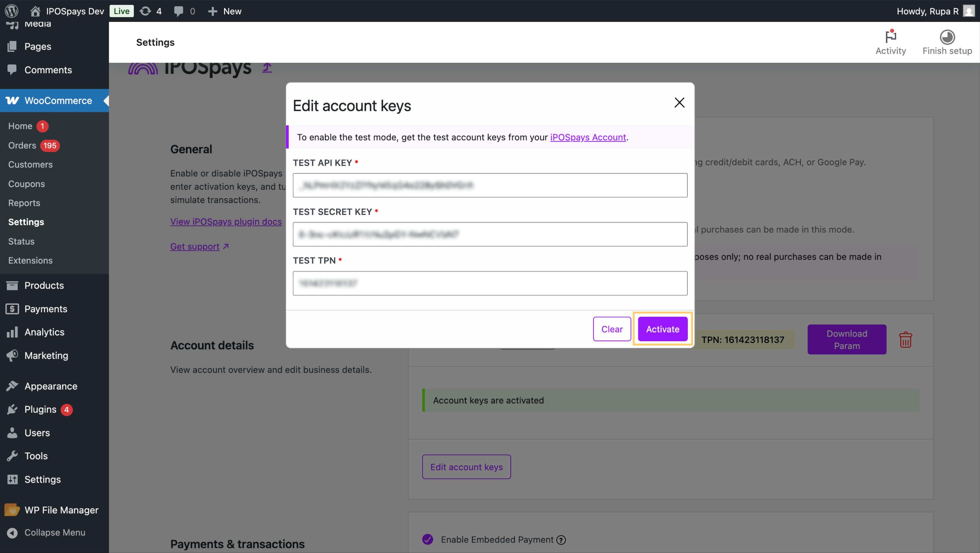The width and height of the screenshot is (980, 553).
Task: Open the Activity flag icon
Action: (891, 37)
